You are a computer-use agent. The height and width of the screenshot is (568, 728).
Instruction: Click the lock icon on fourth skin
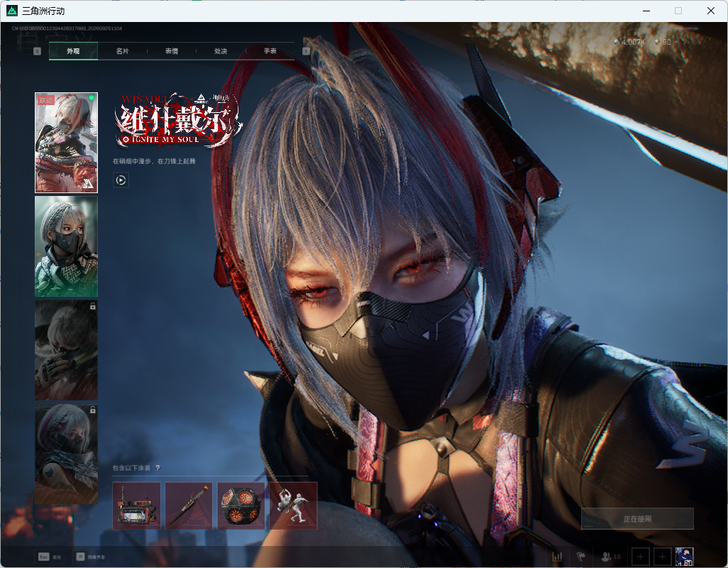[92, 410]
